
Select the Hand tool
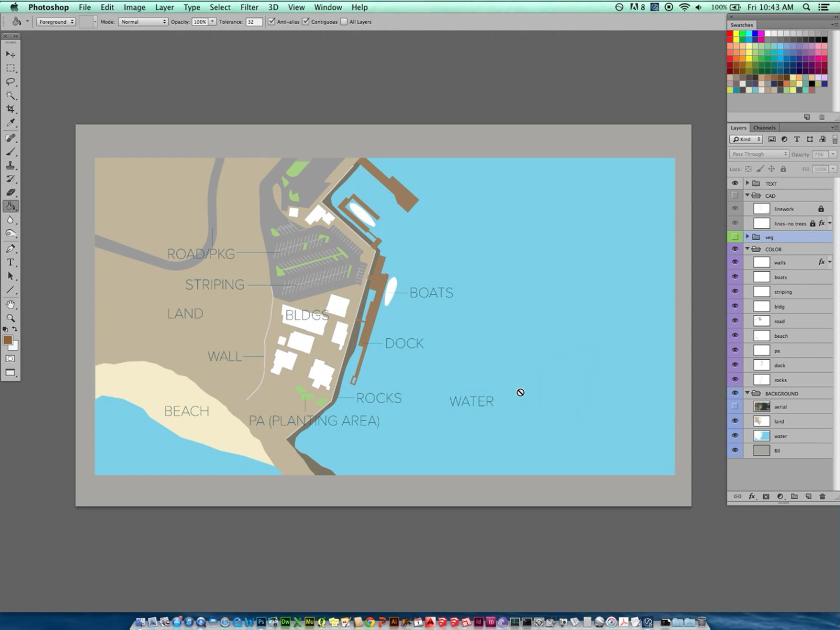click(x=10, y=304)
